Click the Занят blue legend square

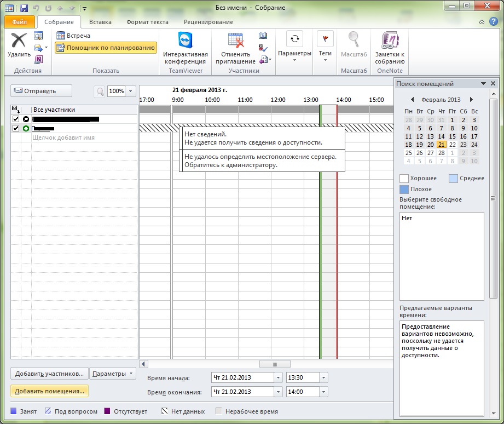(14, 411)
